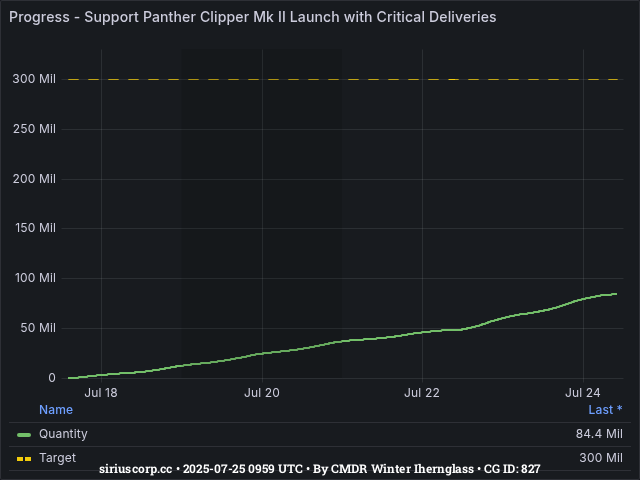Click the yellow dashed Target color swatch
This screenshot has width=640, height=480.
pyautogui.click(x=24, y=459)
